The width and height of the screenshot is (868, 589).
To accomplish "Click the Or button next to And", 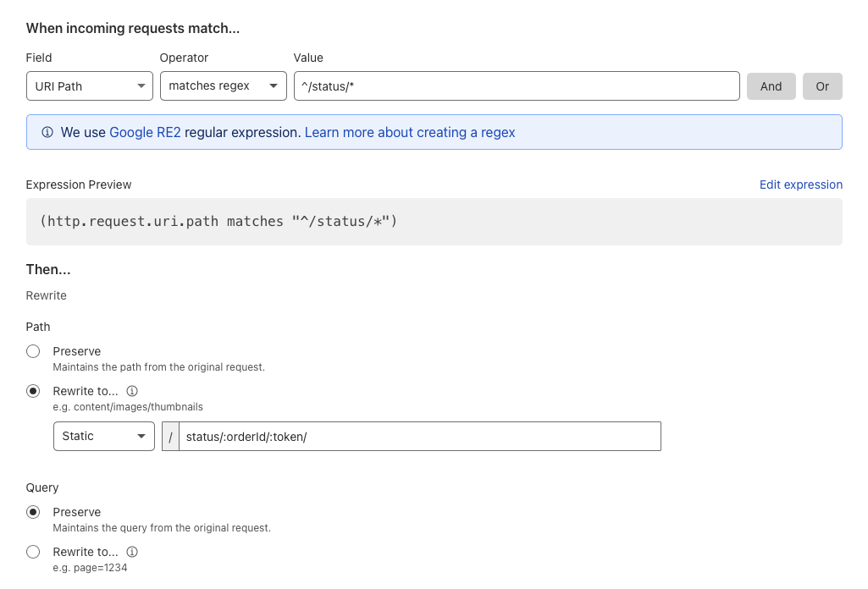I will 822,85.
